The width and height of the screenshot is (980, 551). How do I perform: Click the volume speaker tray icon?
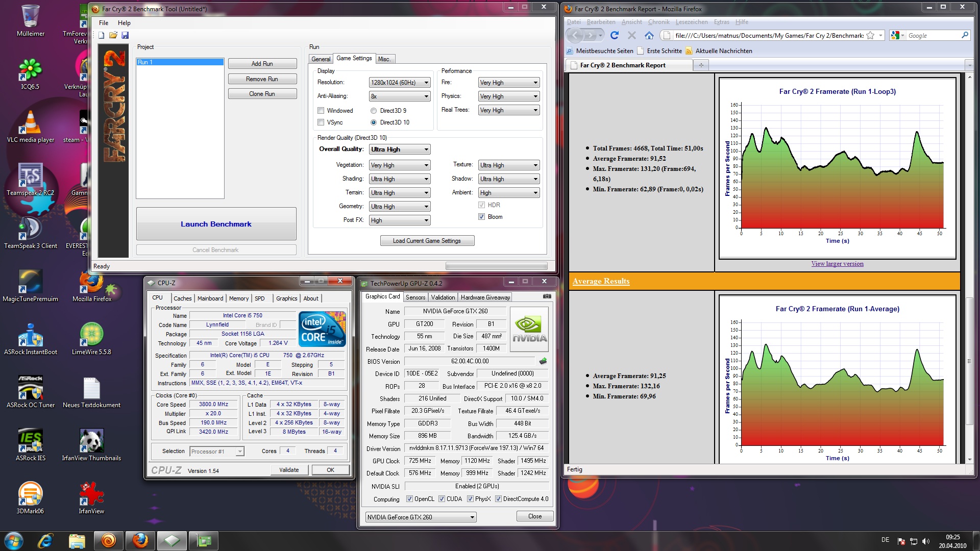click(926, 541)
